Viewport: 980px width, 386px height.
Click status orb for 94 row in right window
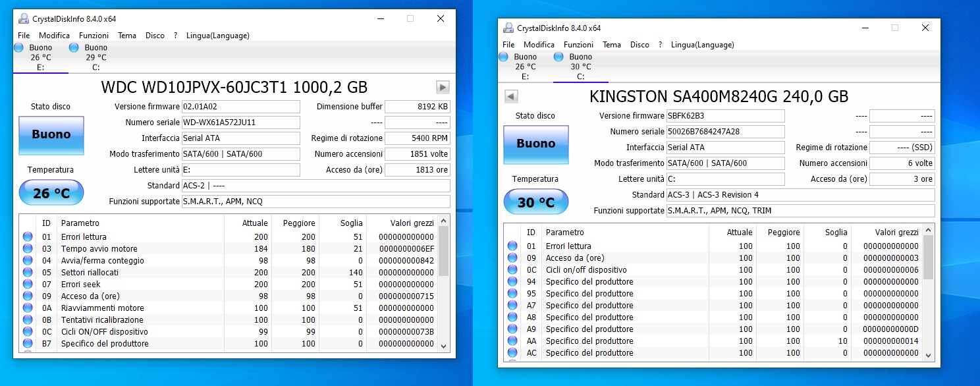(512, 281)
